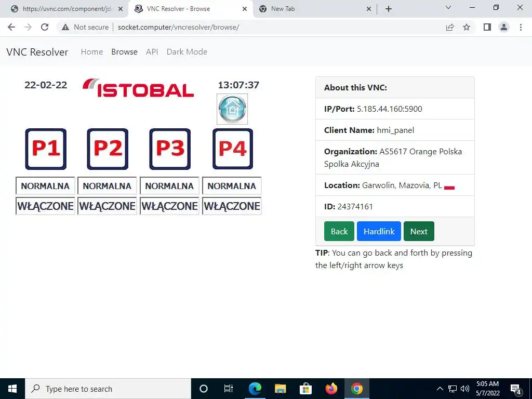Click the Type here to search box
Viewport: 532px width, 399px height.
108,389
